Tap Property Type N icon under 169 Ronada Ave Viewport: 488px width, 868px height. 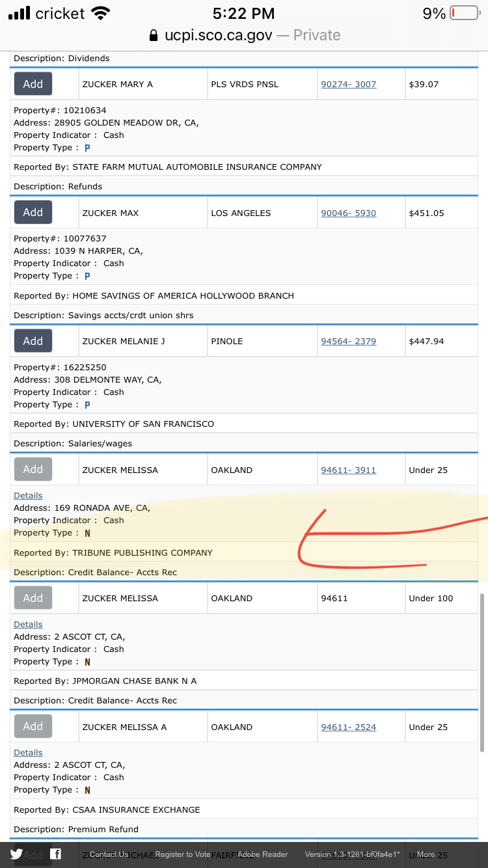tap(87, 533)
